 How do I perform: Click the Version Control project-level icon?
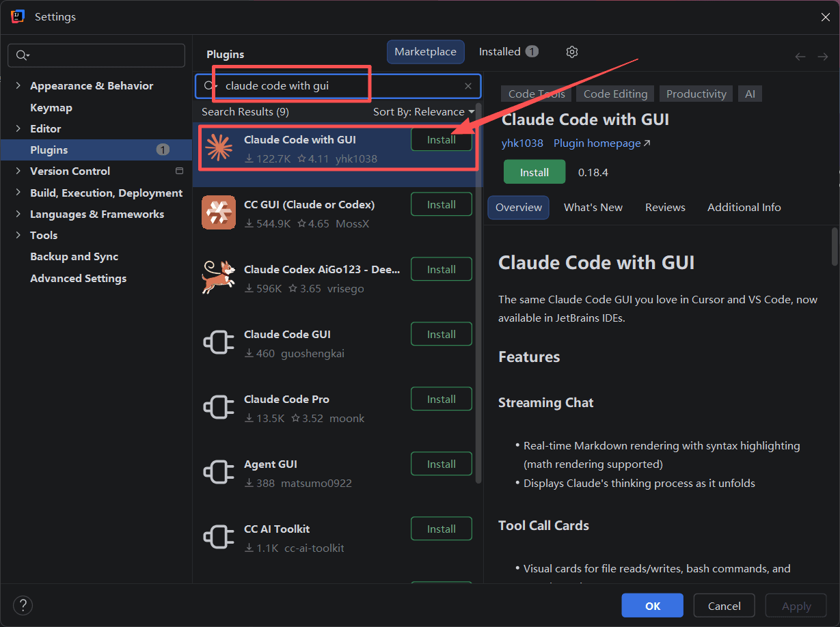[x=180, y=171]
